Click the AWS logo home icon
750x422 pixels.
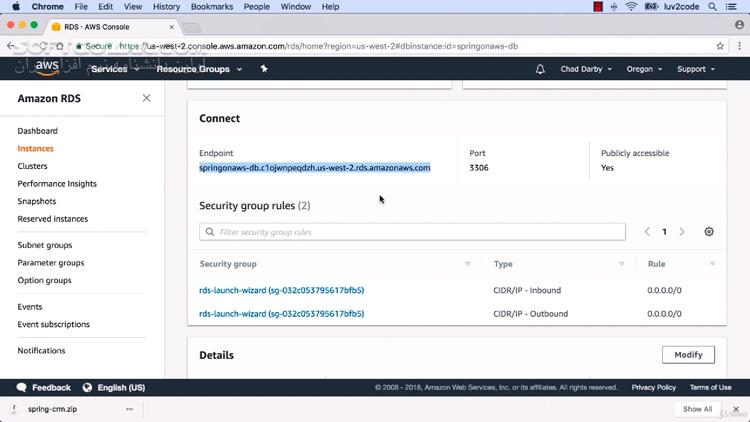[x=47, y=68]
